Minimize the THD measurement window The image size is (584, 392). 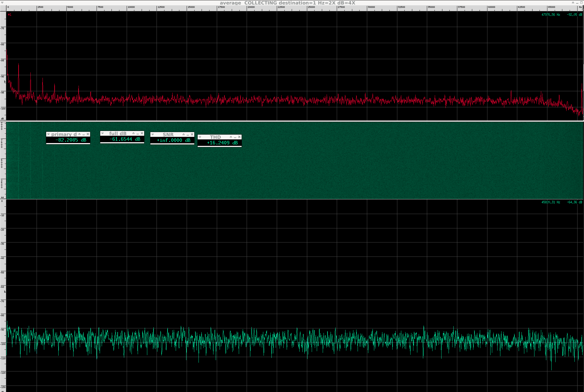(235, 137)
